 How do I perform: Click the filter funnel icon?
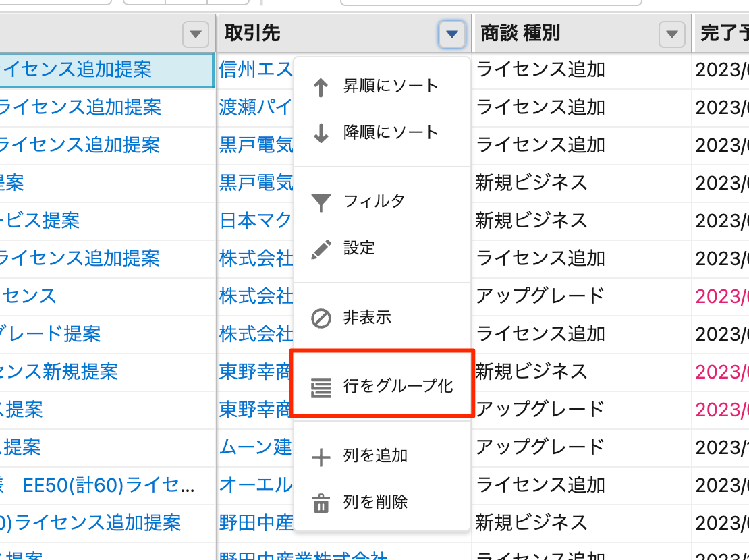tap(321, 202)
